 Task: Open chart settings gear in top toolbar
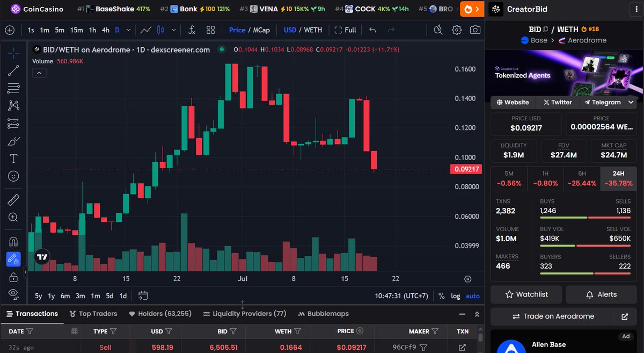457,30
